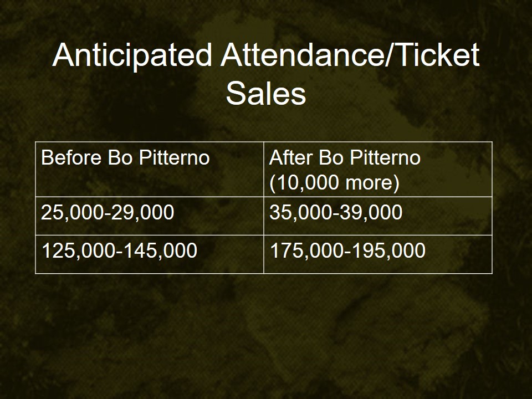Select the "Before Bo Pitterno" header cell
Image resolution: width=532 pixels, height=399 pixels.
149,169
